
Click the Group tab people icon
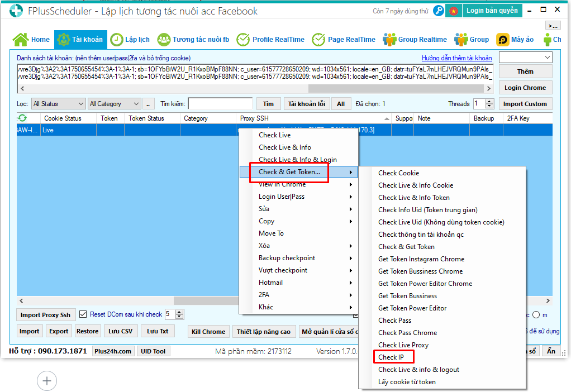[461, 39]
